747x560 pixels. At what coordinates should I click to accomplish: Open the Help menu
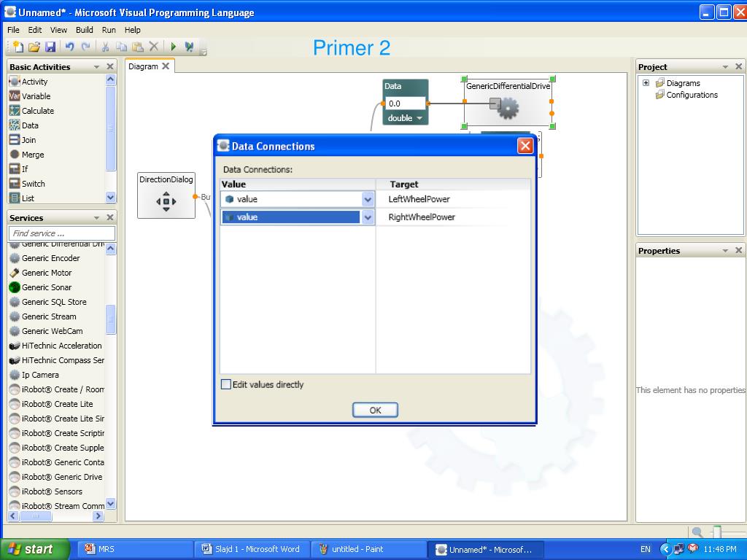pyautogui.click(x=133, y=29)
